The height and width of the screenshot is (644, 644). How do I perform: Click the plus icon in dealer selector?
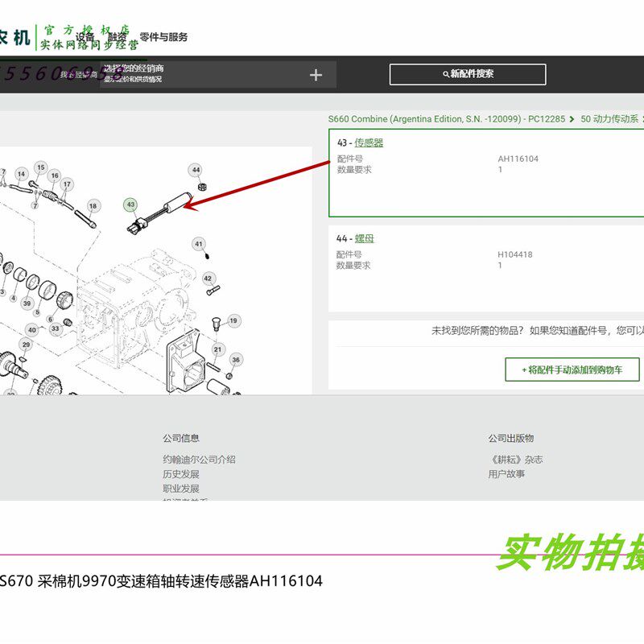(316, 75)
